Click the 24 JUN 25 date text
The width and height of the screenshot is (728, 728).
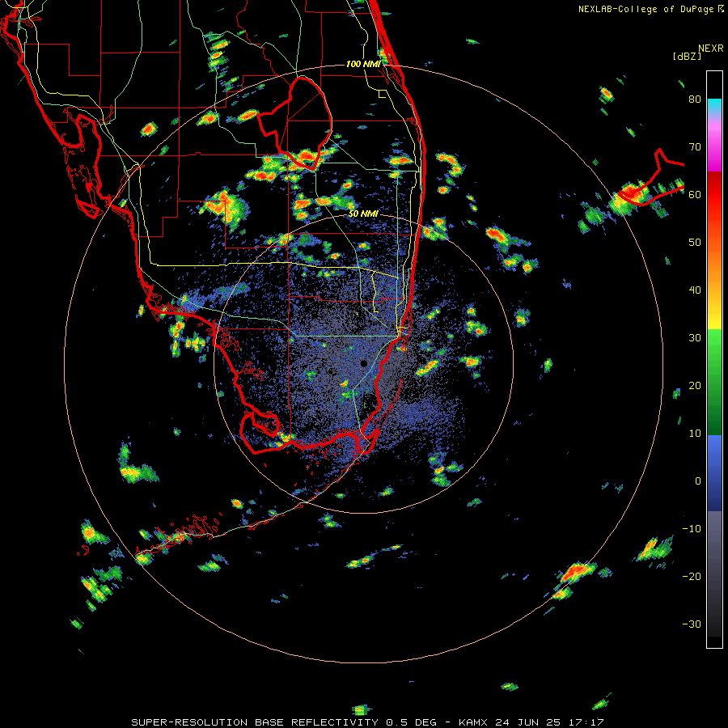point(528,722)
